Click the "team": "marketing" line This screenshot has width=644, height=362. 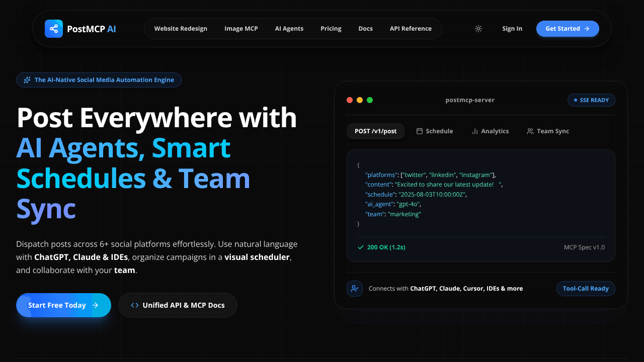(393, 214)
